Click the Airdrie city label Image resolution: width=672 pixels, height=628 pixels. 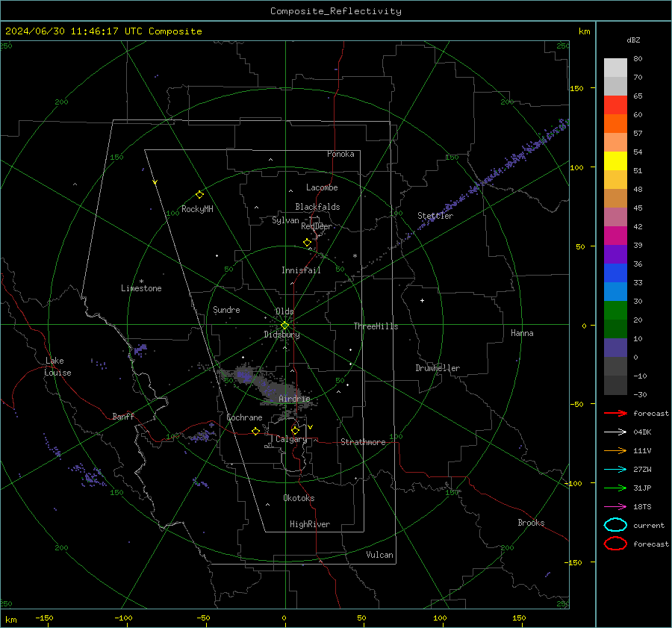[294, 399]
